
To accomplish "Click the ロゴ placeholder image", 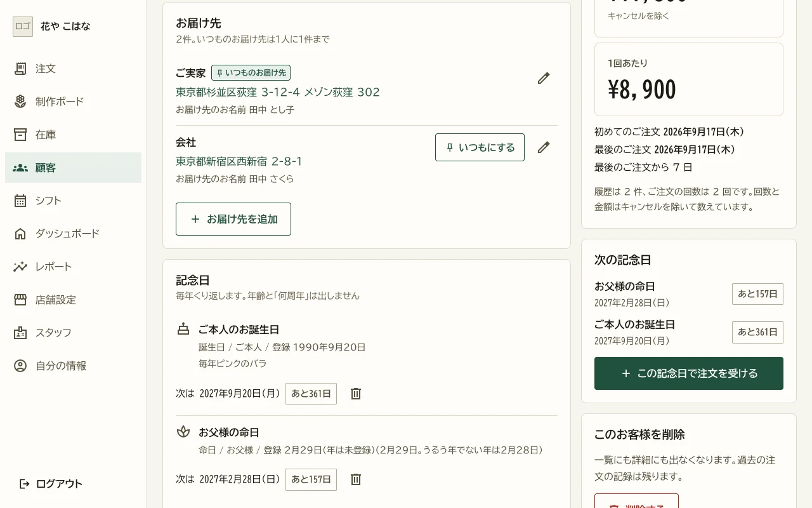I will [x=23, y=27].
